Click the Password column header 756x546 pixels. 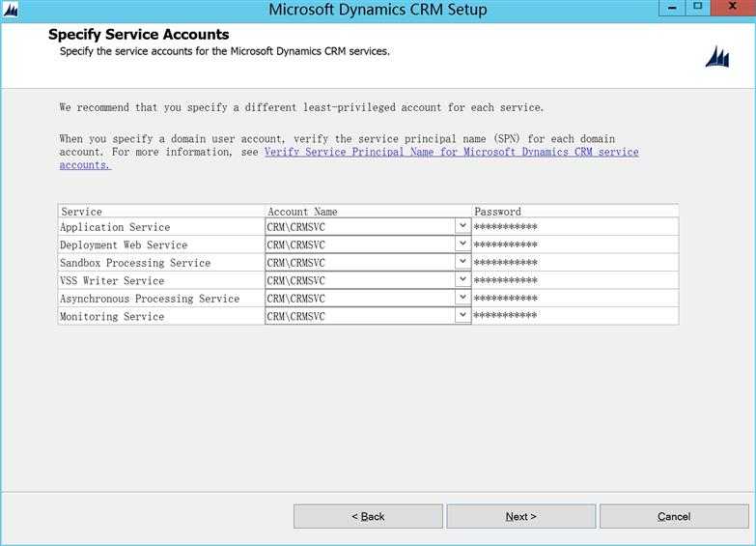pyautogui.click(x=574, y=212)
